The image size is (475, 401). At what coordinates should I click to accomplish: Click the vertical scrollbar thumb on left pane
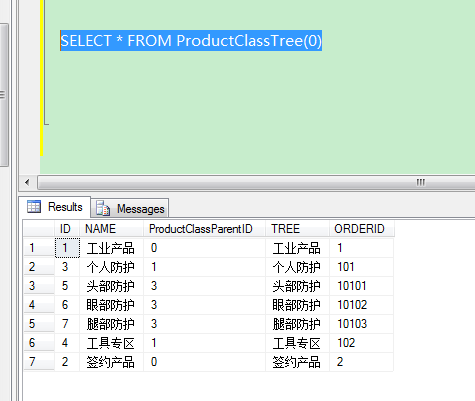pyautogui.click(x=4, y=95)
